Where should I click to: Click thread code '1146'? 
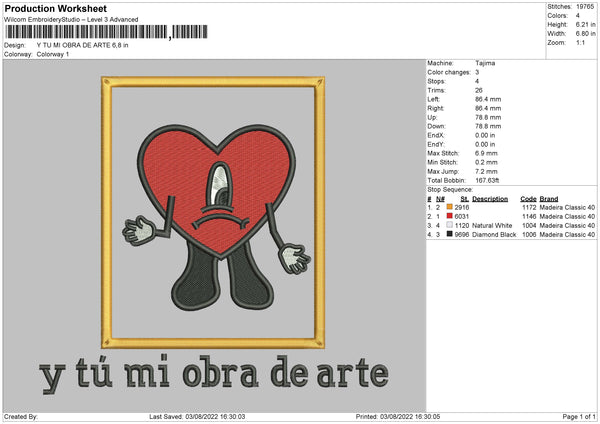click(x=529, y=216)
